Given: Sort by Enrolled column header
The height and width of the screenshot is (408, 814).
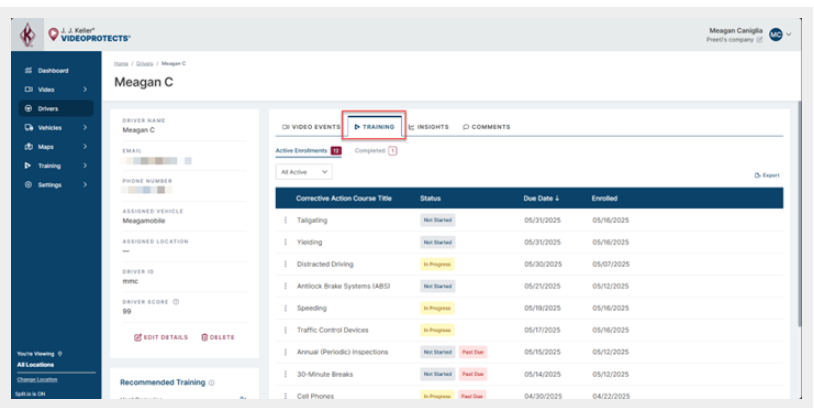Looking at the screenshot, I should [x=604, y=198].
